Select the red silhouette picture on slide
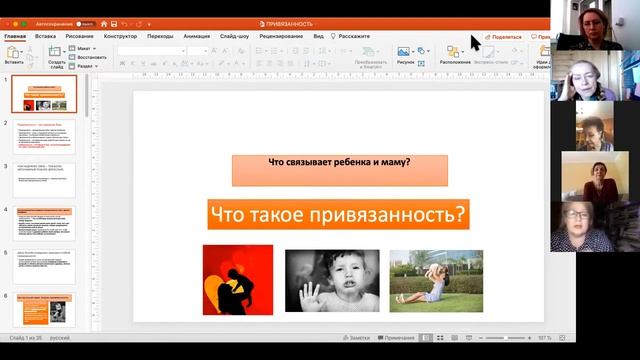Image resolution: width=640 pixels, height=360 pixels. click(238, 280)
